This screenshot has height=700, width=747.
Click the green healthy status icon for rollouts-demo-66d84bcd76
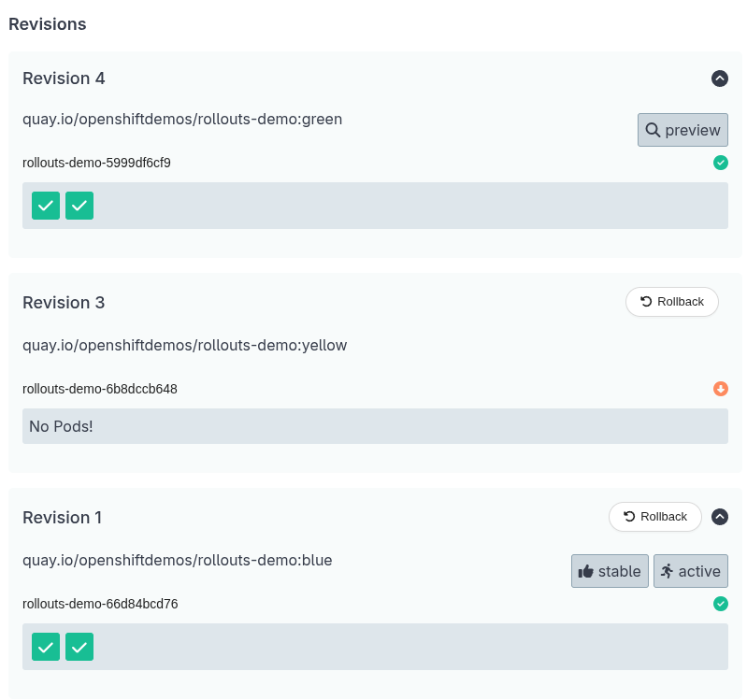click(720, 604)
